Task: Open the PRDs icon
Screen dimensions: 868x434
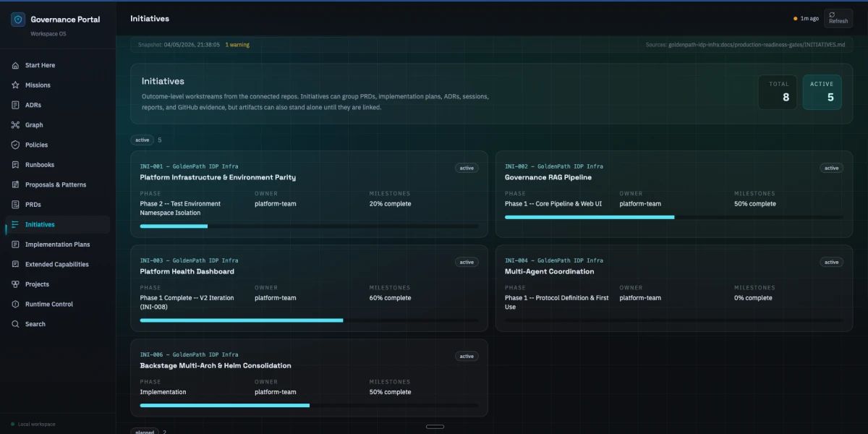Action: pos(15,205)
